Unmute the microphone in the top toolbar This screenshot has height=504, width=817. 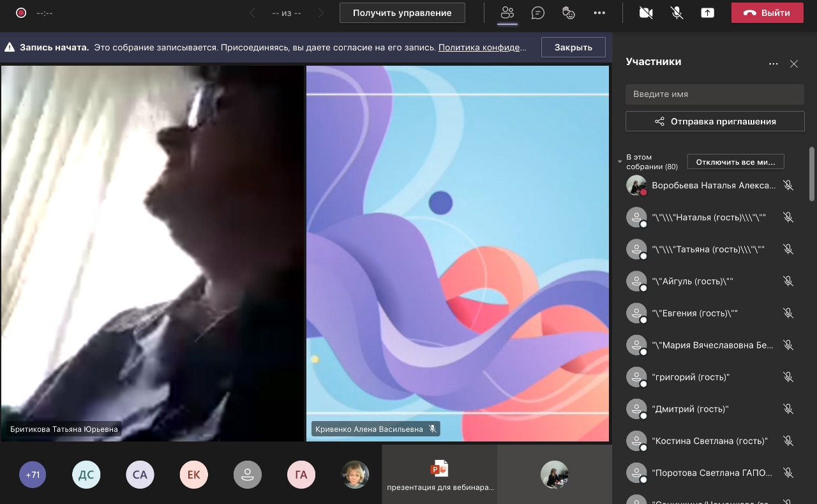[x=677, y=13]
